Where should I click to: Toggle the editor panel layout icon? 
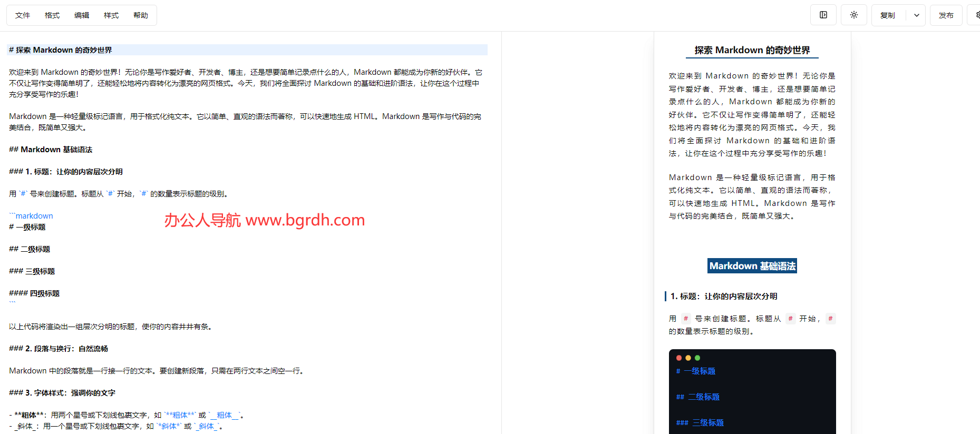[823, 15]
